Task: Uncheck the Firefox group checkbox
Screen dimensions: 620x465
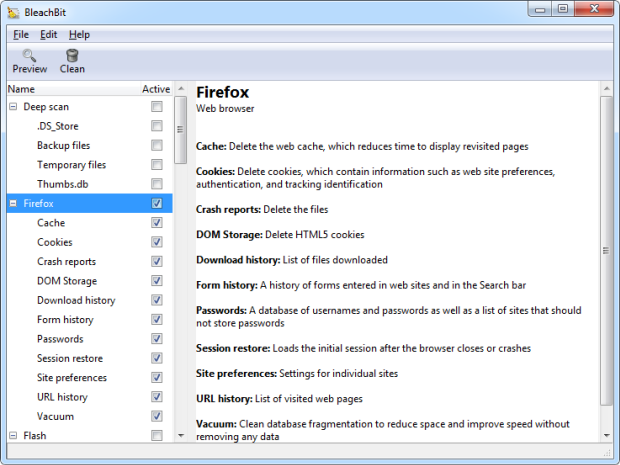Action: pos(157,203)
